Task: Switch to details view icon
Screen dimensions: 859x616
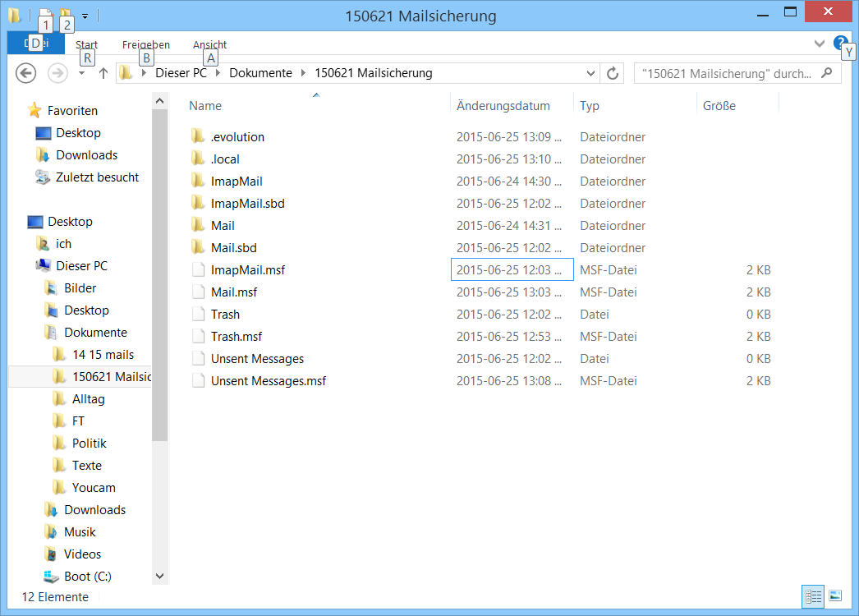Action: click(x=813, y=596)
